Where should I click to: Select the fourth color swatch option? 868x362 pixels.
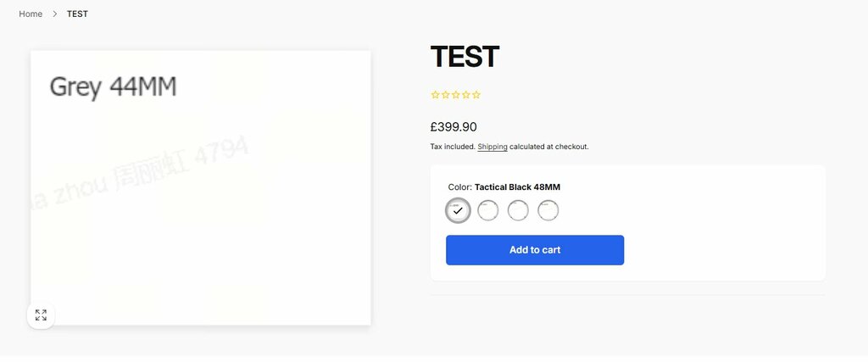click(x=548, y=210)
